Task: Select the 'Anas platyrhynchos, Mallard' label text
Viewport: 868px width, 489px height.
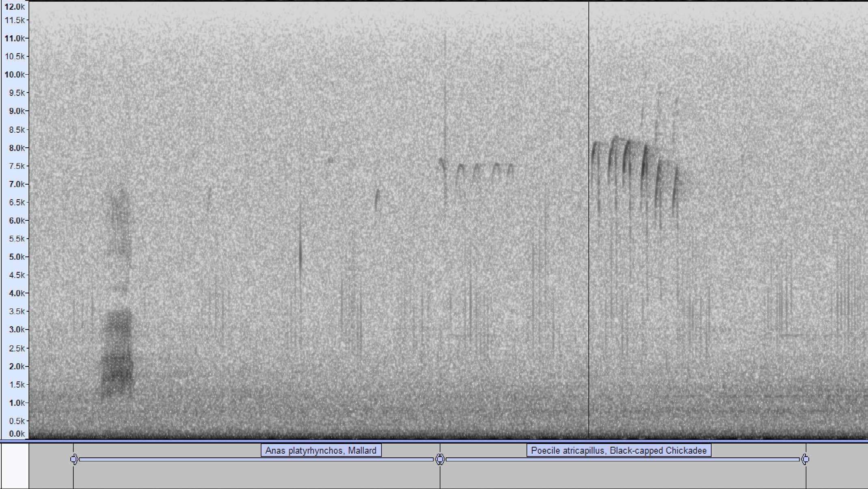Action: click(x=321, y=450)
